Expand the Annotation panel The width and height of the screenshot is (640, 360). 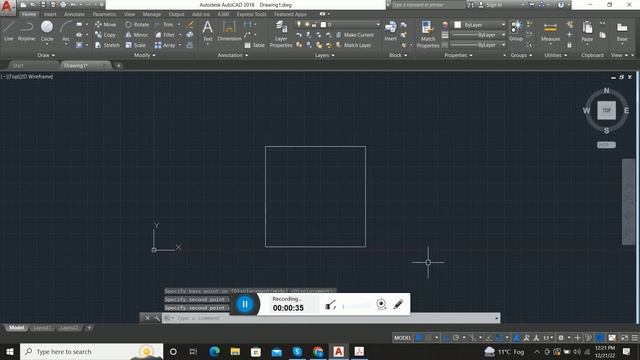[233, 55]
